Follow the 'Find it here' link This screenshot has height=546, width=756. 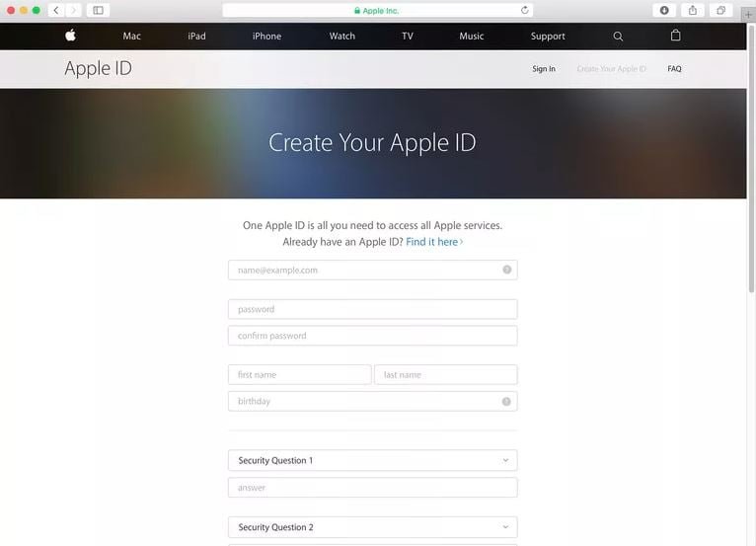click(434, 242)
